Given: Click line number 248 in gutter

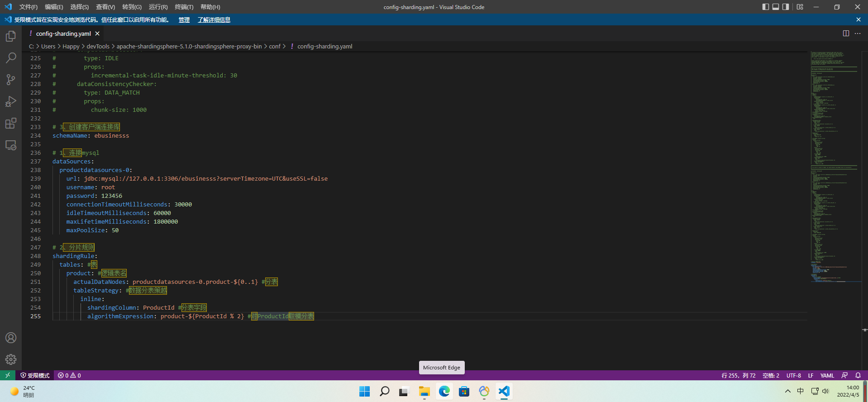Looking at the screenshot, I should [35, 256].
